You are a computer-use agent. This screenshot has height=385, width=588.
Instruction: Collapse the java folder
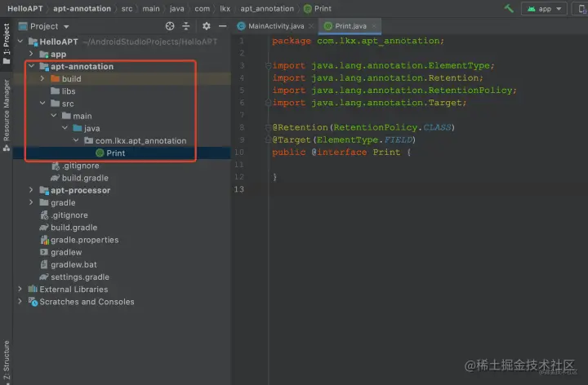(x=65, y=128)
